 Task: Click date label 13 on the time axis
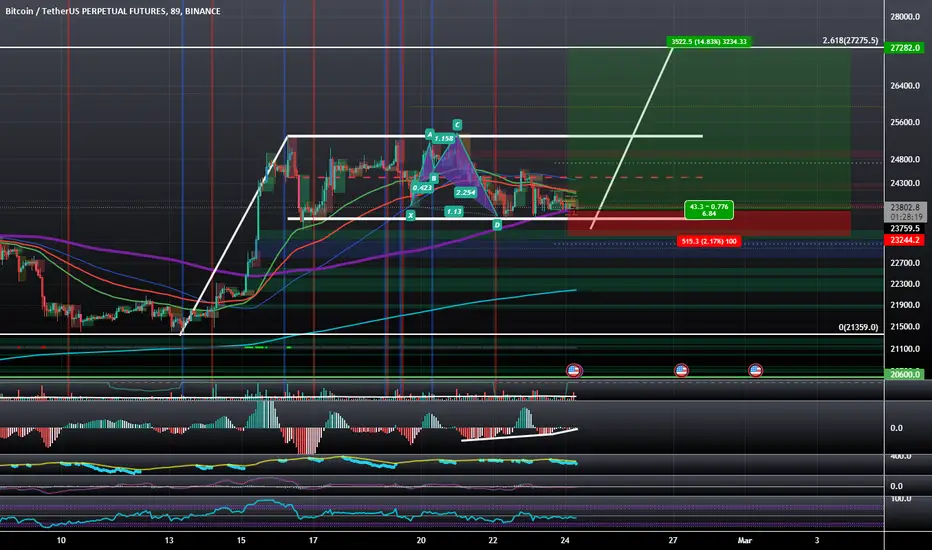(169, 540)
